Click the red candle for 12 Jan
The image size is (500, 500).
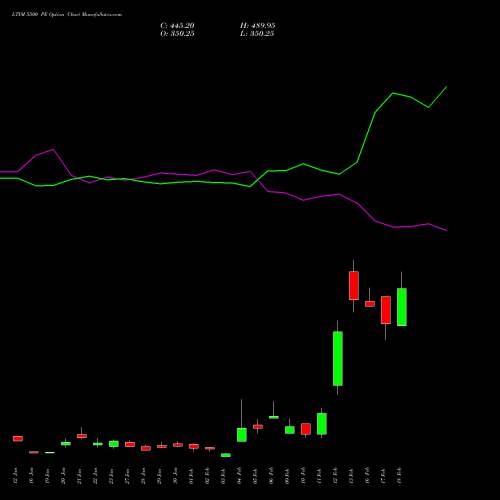pos(18,438)
